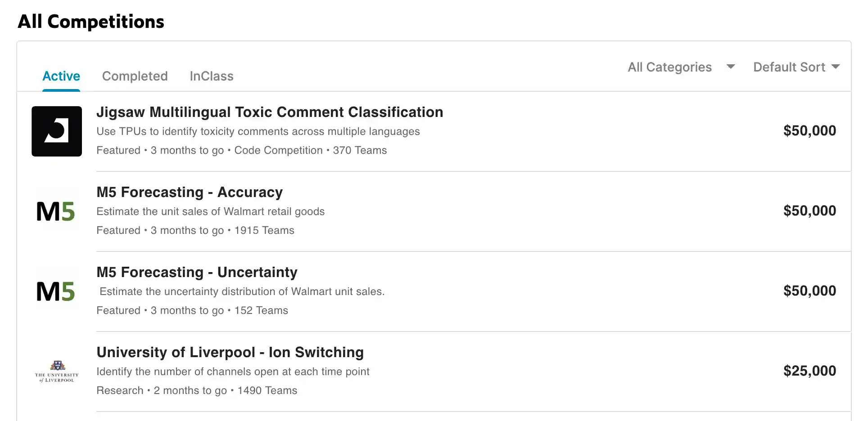Click the Jigsaw competition logo
Viewport: 868px width, 421px height.
coord(56,131)
